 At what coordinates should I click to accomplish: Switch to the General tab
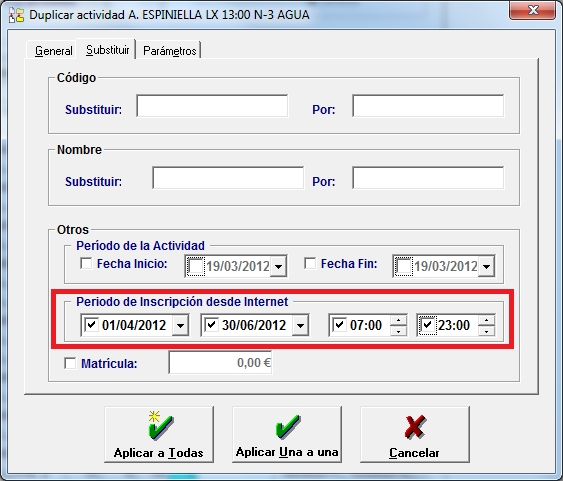tap(53, 51)
